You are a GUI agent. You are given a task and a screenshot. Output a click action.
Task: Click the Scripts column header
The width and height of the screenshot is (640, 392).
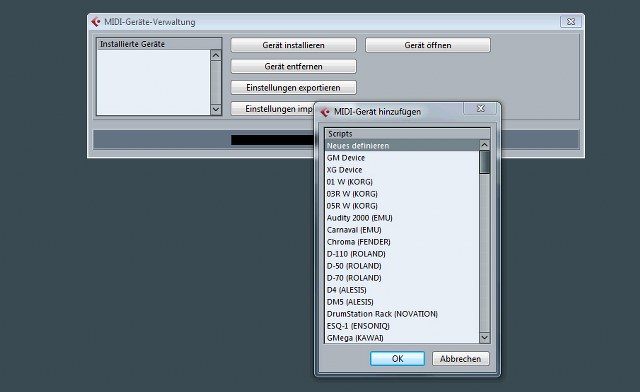(x=407, y=134)
